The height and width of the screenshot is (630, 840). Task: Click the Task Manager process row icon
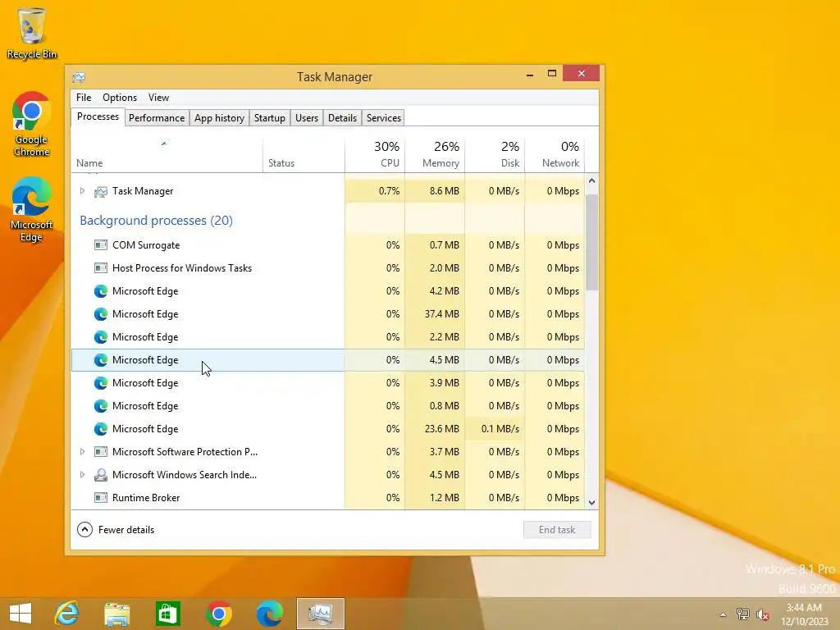click(100, 191)
